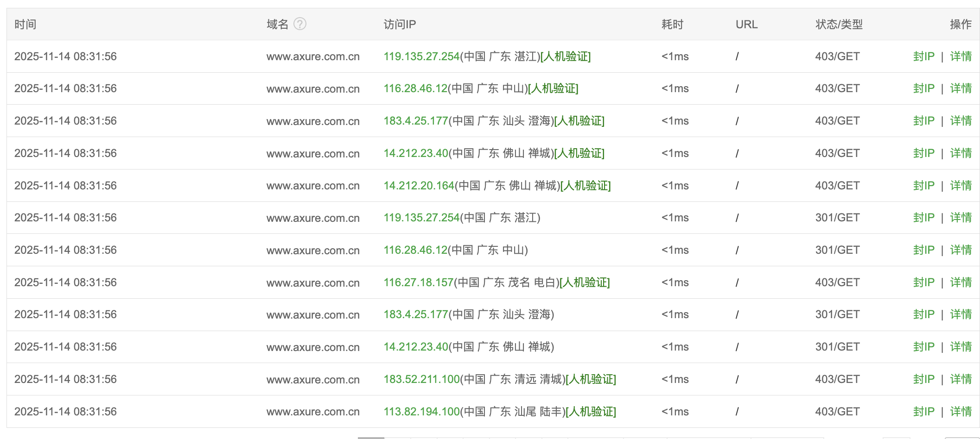This screenshot has height=439, width=980.
Task: Click the help icon beside 域名 header
Action: (x=300, y=24)
